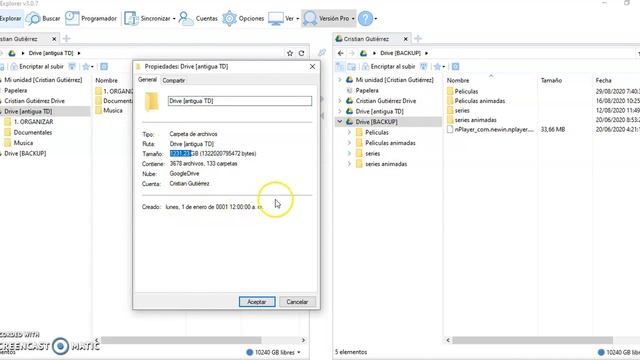Select Papelera in right tree
640x360 pixels.
pyautogui.click(x=367, y=90)
